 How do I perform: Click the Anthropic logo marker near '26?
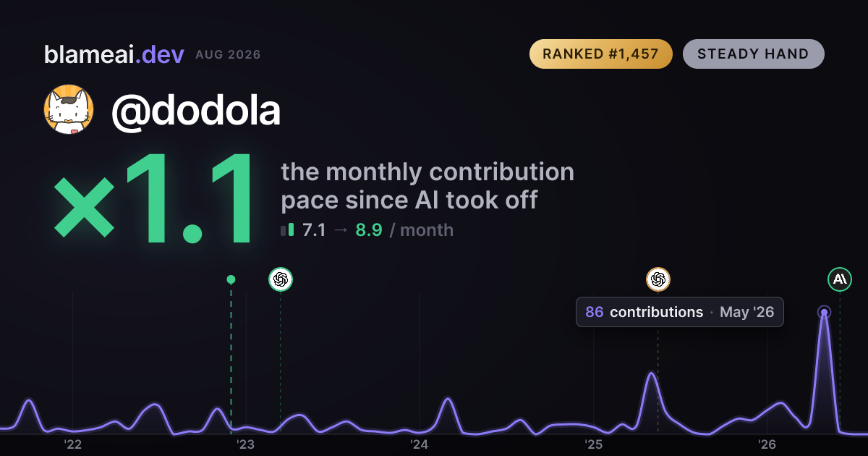840,279
